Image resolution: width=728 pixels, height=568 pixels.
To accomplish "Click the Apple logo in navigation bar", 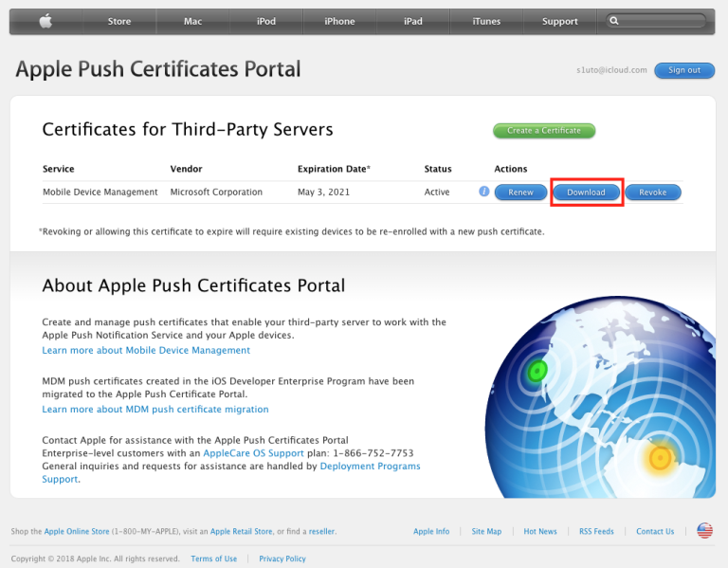I will coord(45,21).
